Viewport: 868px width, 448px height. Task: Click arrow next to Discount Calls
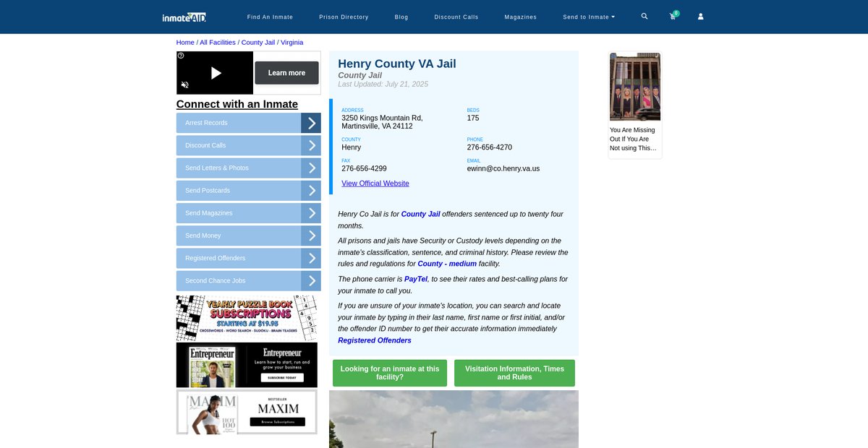311,145
